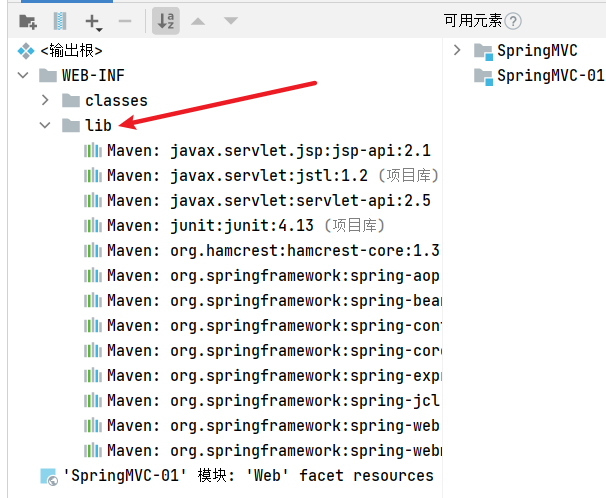Click the move up arrow button
This screenshot has width=606, height=498.
(198, 21)
